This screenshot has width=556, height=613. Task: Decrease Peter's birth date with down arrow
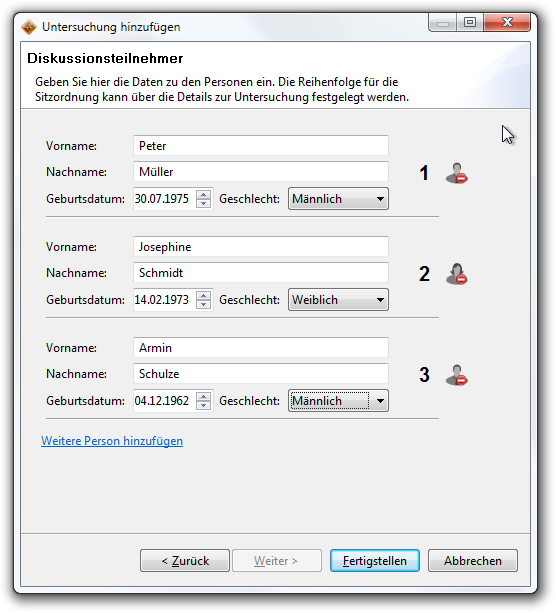pyautogui.click(x=203, y=203)
